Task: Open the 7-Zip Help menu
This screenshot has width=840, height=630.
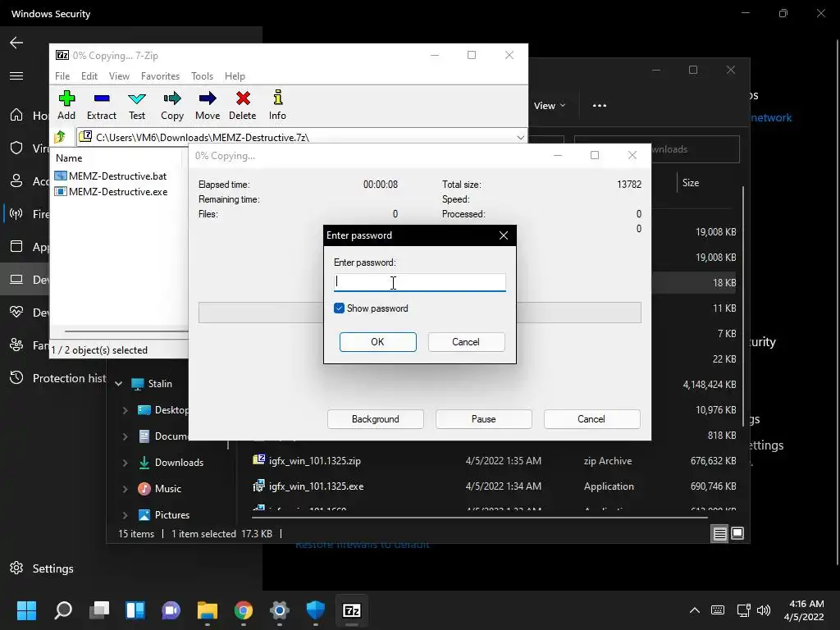Action: click(235, 76)
